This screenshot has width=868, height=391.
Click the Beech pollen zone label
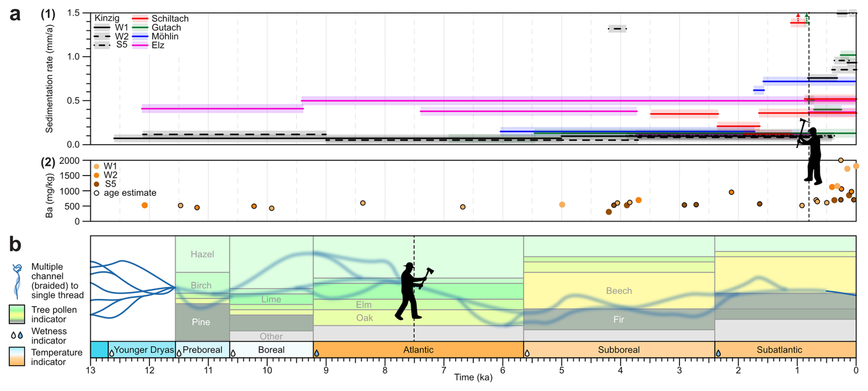click(618, 291)
